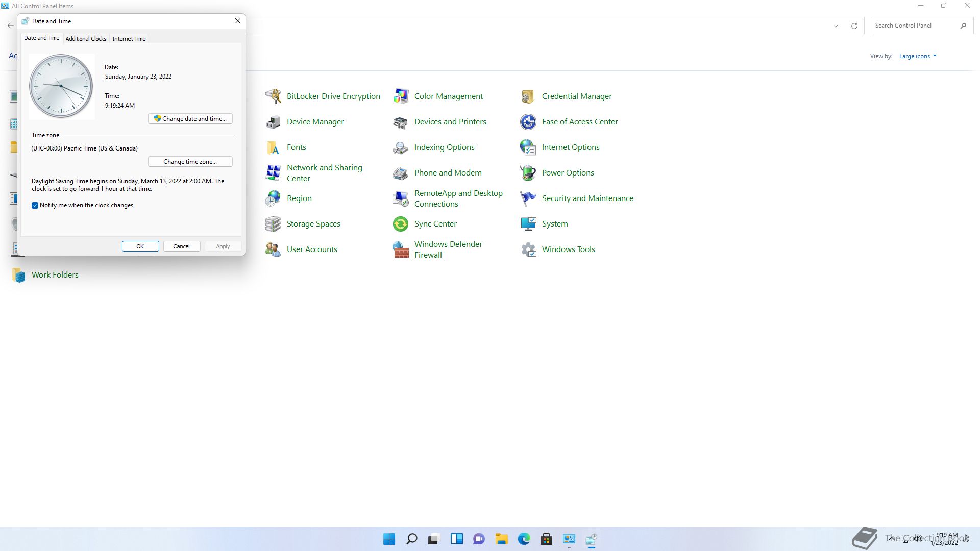Viewport: 980px width, 551px height.
Task: Click Phone and Modem icon
Action: pos(401,172)
